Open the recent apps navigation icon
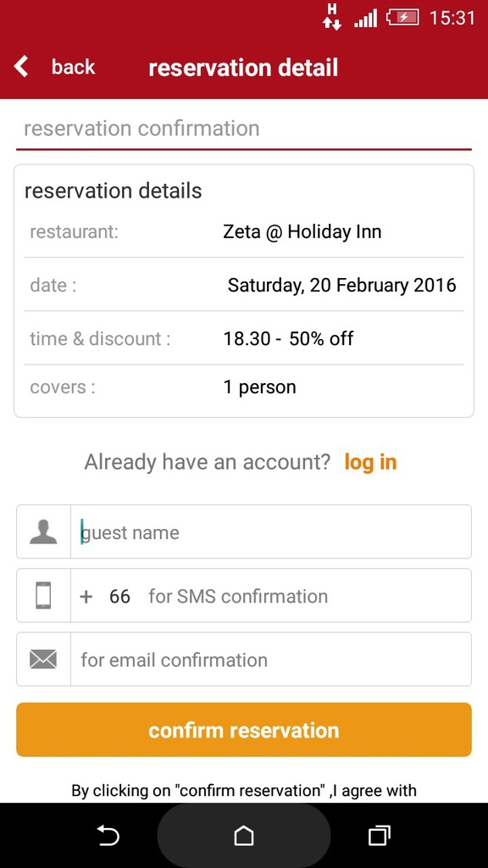488x868 pixels. pos(379,835)
